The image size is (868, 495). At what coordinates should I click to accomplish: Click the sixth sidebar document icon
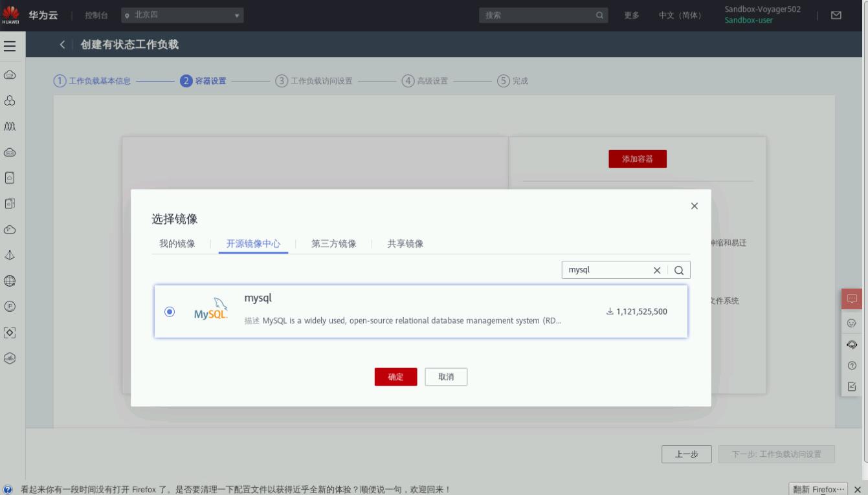point(10,203)
